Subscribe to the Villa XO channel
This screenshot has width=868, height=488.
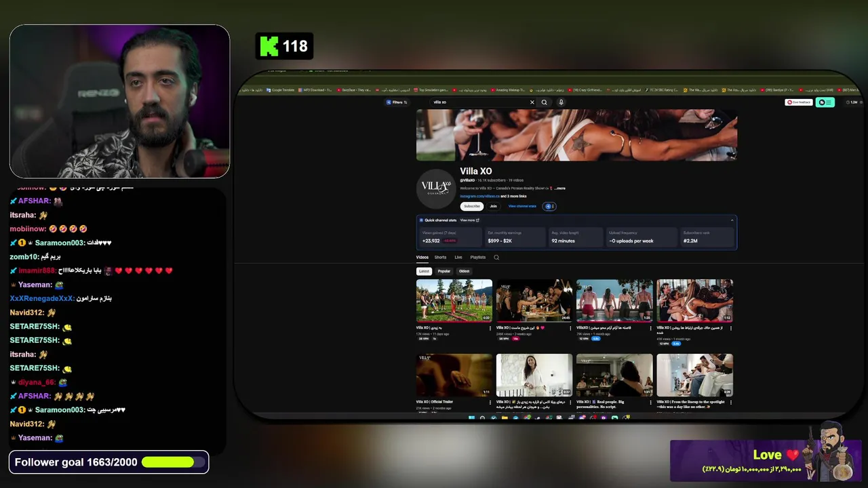(x=472, y=206)
